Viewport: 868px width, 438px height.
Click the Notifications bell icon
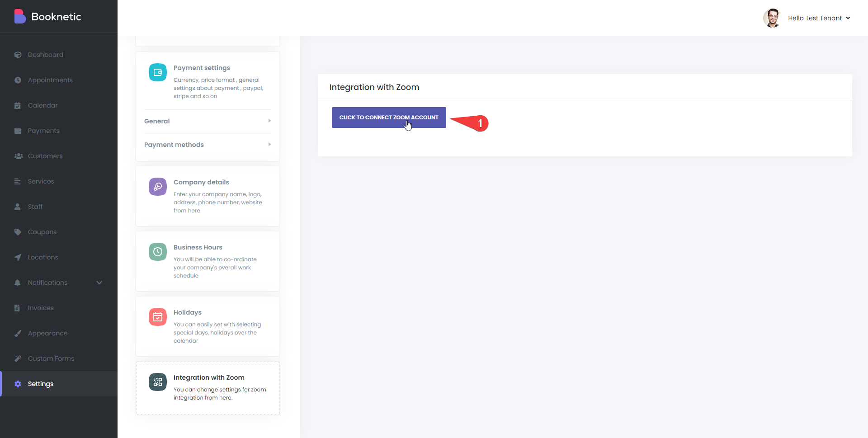pos(18,283)
